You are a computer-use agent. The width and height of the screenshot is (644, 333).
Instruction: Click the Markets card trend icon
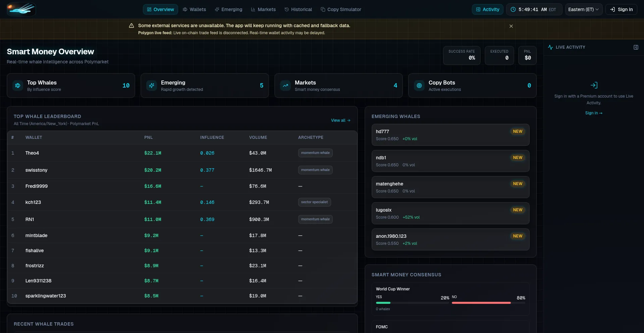pyautogui.click(x=285, y=86)
